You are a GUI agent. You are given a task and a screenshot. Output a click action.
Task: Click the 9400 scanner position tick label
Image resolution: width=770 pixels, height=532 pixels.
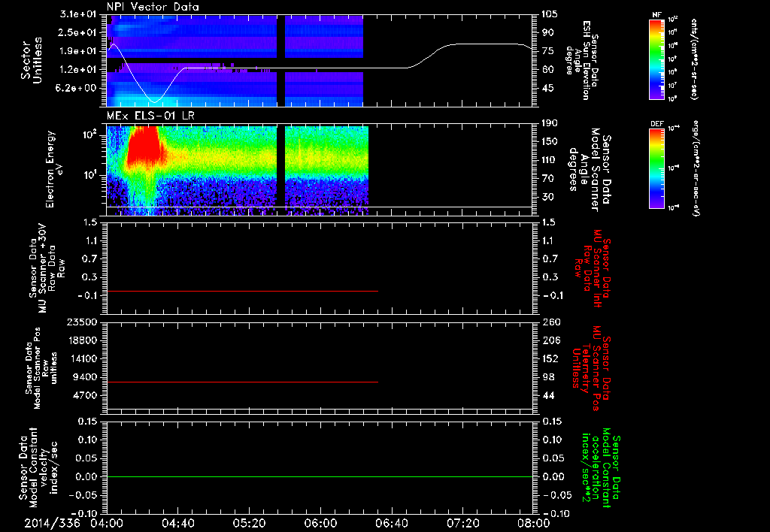click(86, 377)
